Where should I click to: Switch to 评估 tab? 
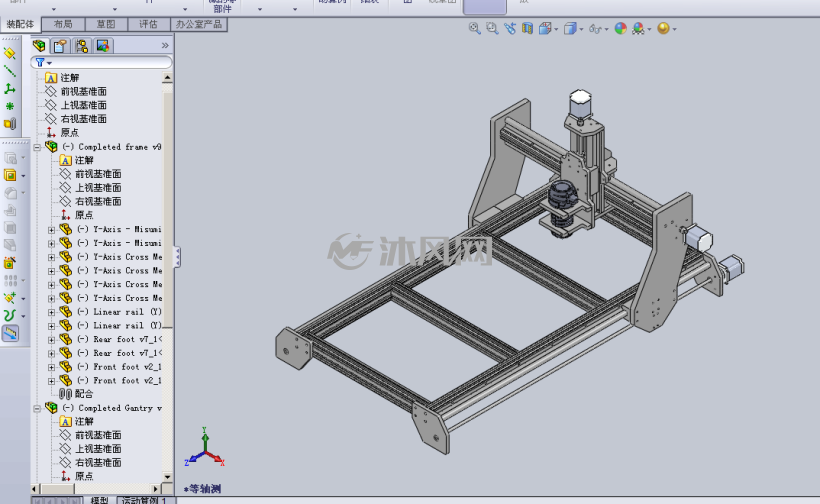(x=149, y=24)
